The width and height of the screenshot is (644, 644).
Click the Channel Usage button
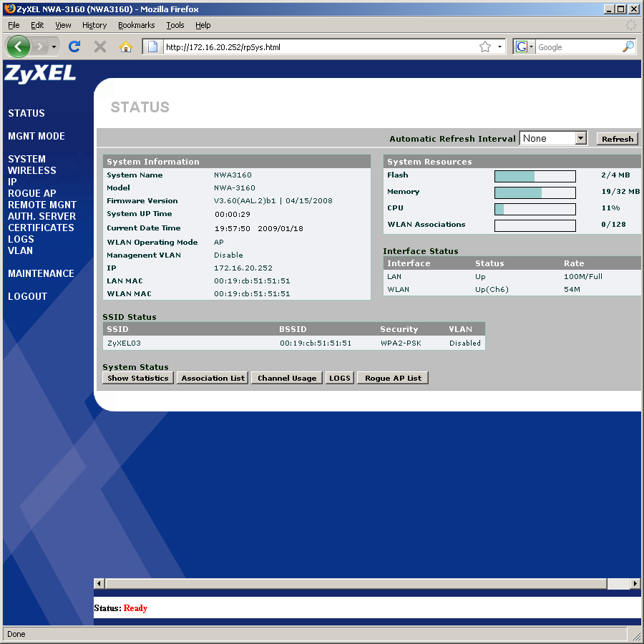click(287, 378)
